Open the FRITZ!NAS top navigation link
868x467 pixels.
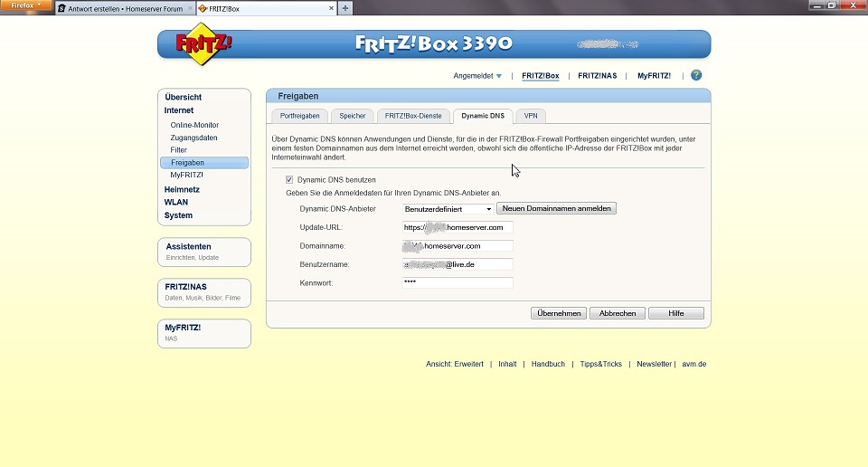click(598, 76)
